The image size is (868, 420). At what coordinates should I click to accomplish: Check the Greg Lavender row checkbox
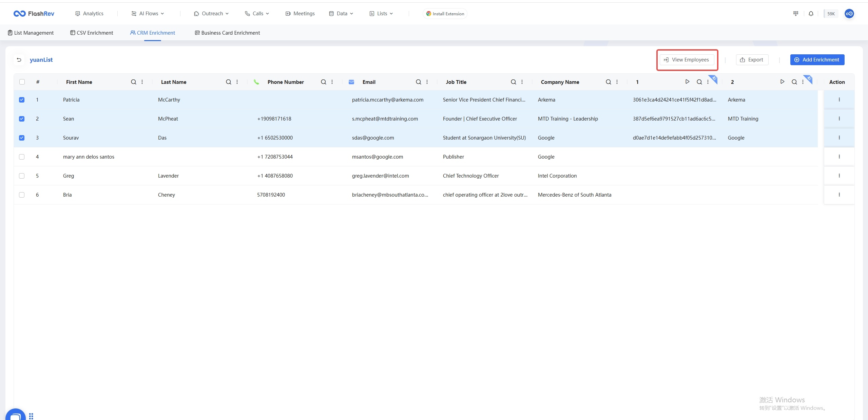point(22,176)
